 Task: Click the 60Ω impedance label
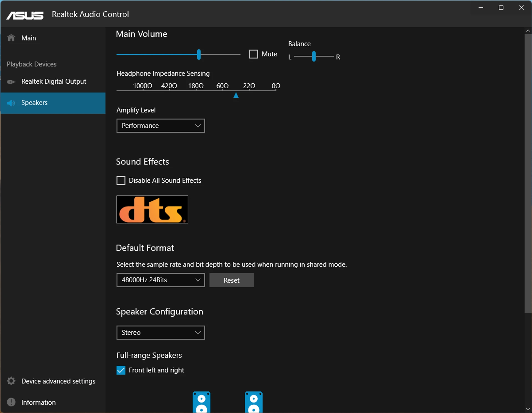click(222, 86)
